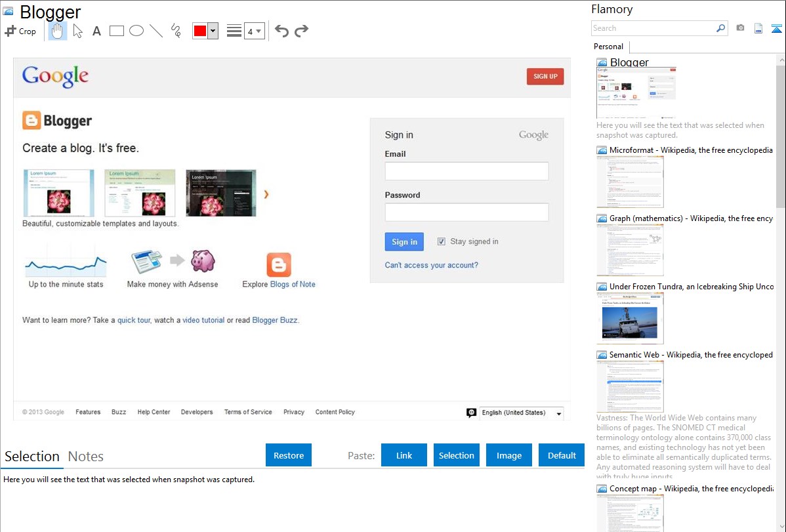Click the Flamory search magnifier icon

pyautogui.click(x=720, y=28)
